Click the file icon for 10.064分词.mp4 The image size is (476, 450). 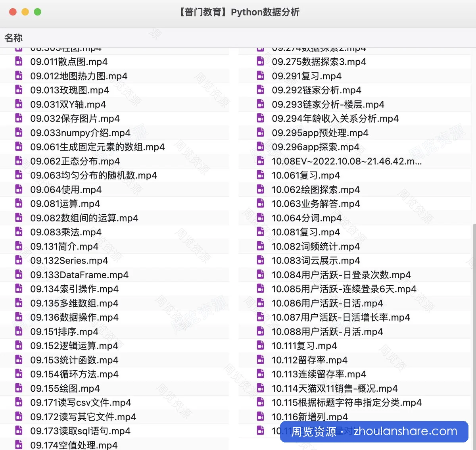(261, 218)
